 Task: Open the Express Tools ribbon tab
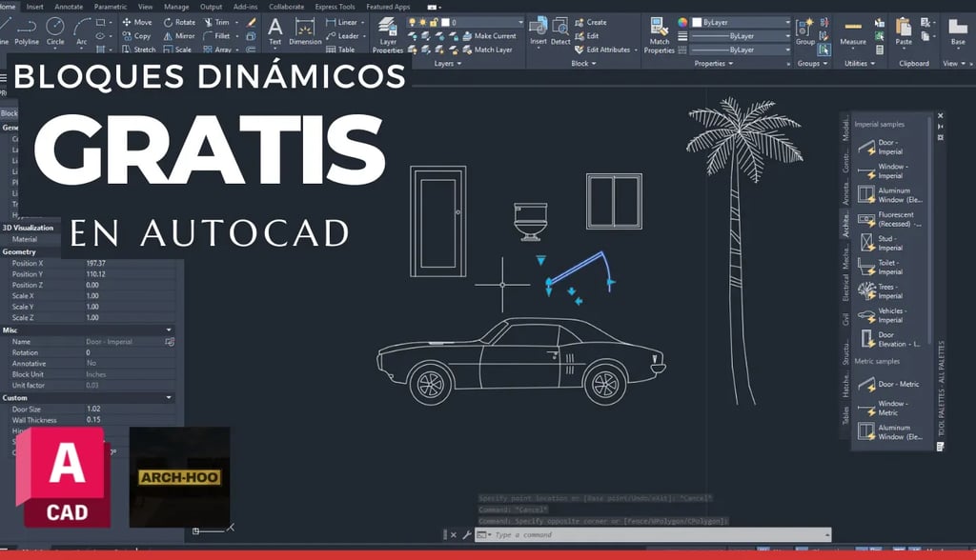point(335,7)
